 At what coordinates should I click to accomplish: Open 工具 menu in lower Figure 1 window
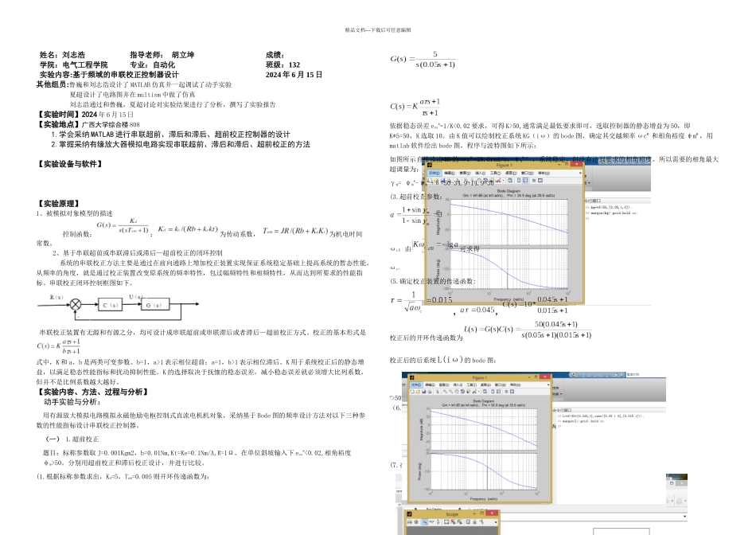472,385
